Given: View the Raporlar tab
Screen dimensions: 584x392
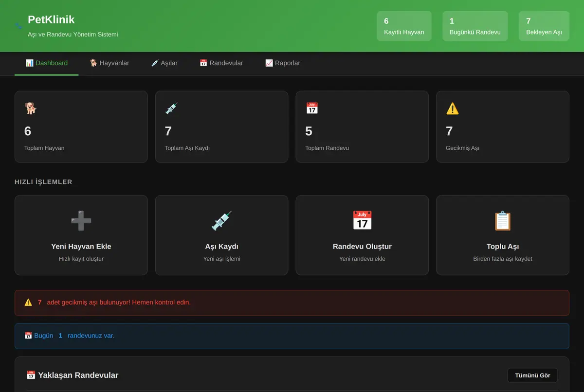Looking at the screenshot, I should (x=283, y=63).
